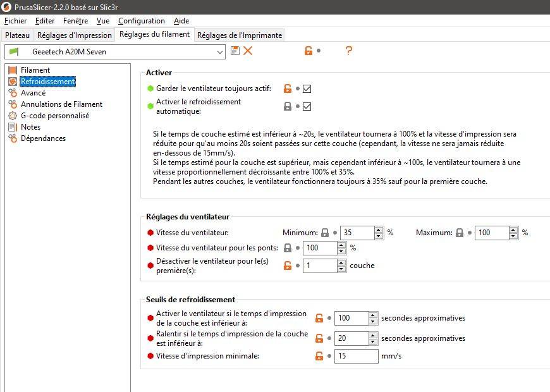The width and height of the screenshot is (550, 392).
Task: Switch to Réglages de l'Imprimante tab
Action: 240,35
